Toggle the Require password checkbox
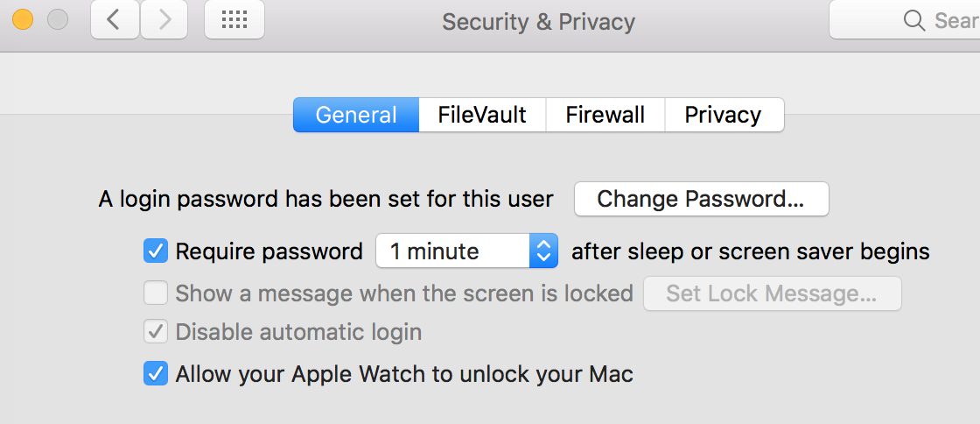Screen dimensions: 980x424 pyautogui.click(x=156, y=252)
